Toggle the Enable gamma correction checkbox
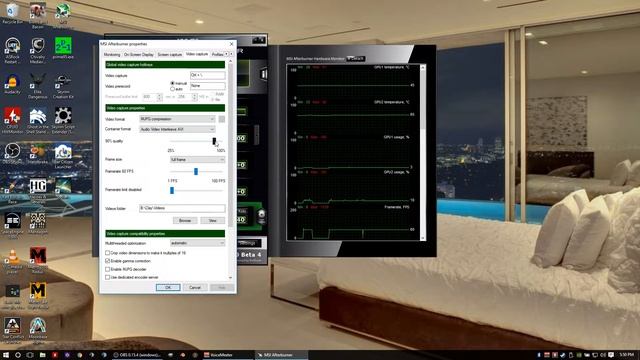The width and height of the screenshot is (640, 360). (108, 261)
